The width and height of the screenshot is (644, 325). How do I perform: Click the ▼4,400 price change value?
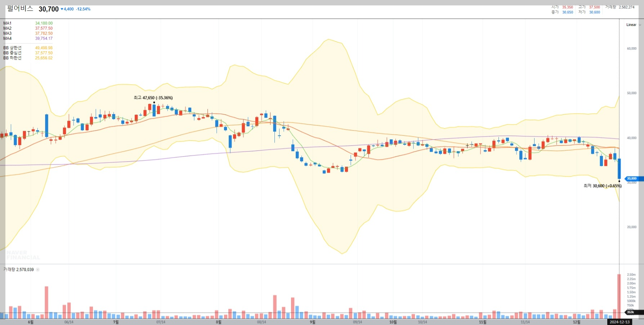(67, 9)
